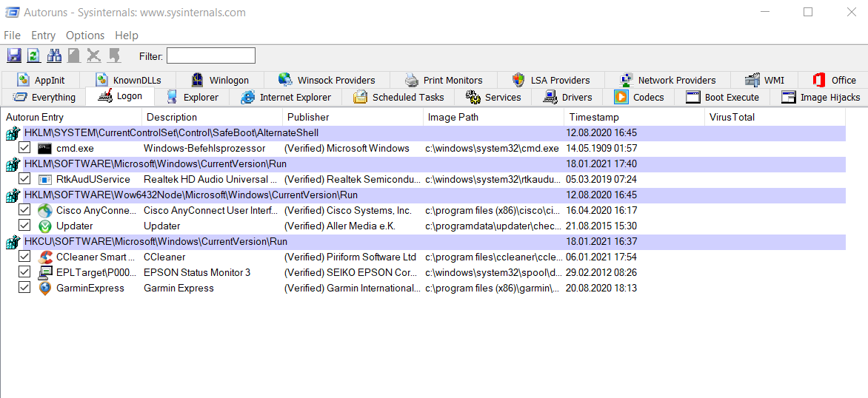Switch to the LSA Providers tab
The image size is (868, 398).
[551, 80]
